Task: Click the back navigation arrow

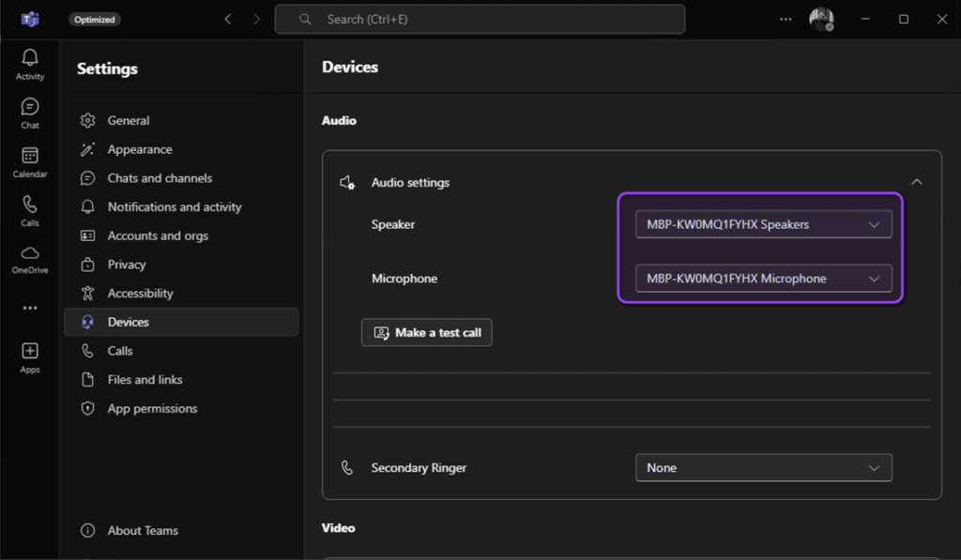Action: point(228,19)
